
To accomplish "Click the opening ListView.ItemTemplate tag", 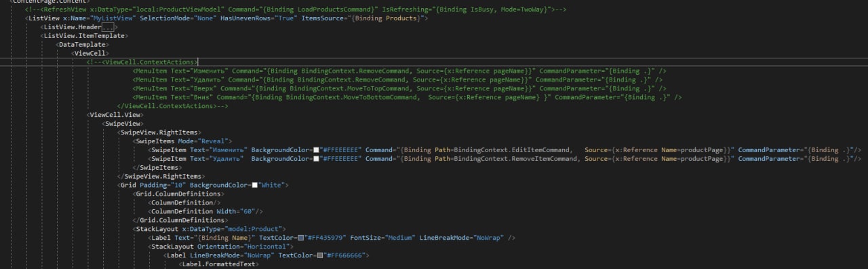I will 85,35.
